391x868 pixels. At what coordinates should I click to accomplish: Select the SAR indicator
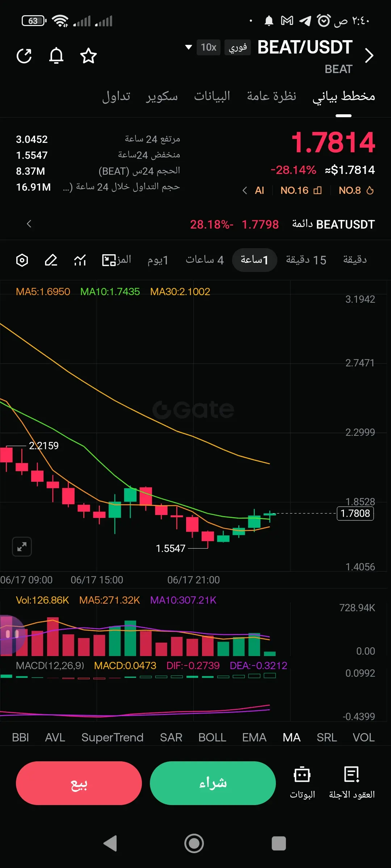tap(171, 737)
